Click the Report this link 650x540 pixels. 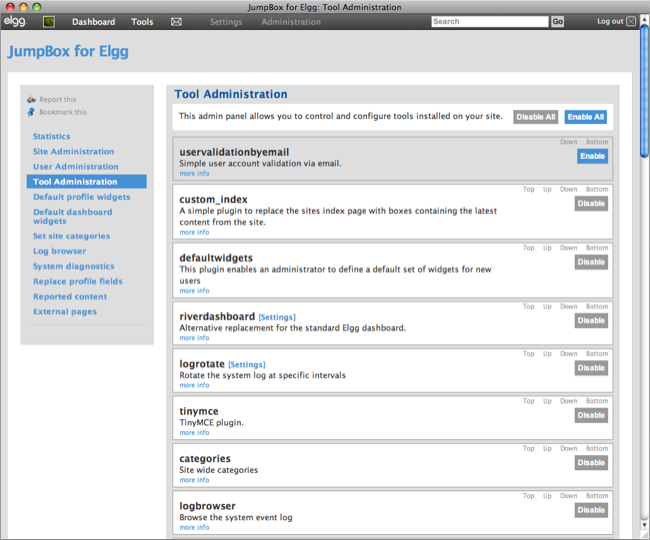58,99
